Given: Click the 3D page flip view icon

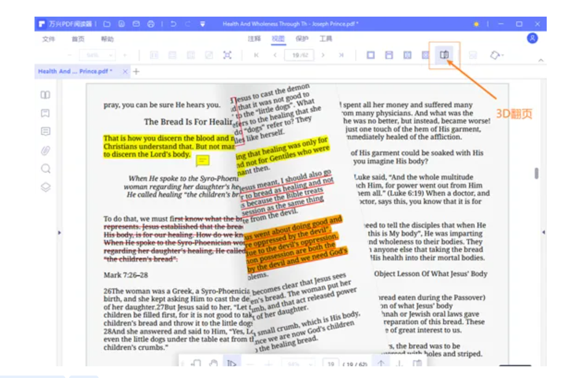Looking at the screenshot, I should click(x=444, y=55).
